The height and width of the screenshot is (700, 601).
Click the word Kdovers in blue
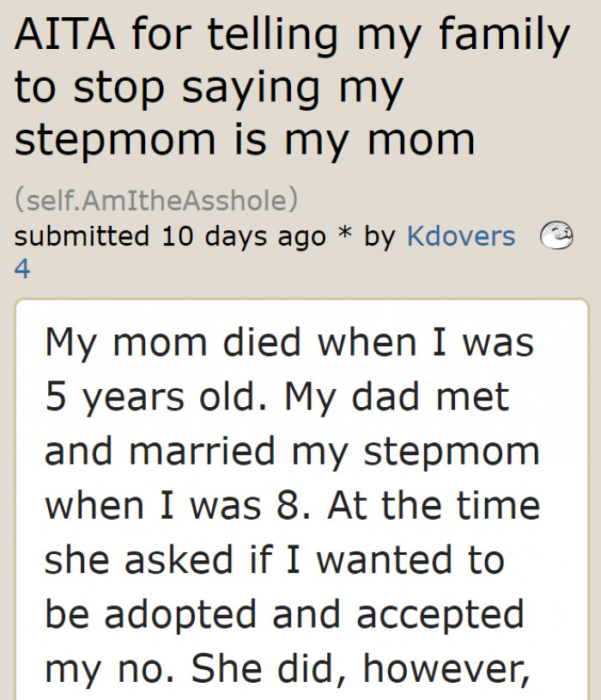462,235
